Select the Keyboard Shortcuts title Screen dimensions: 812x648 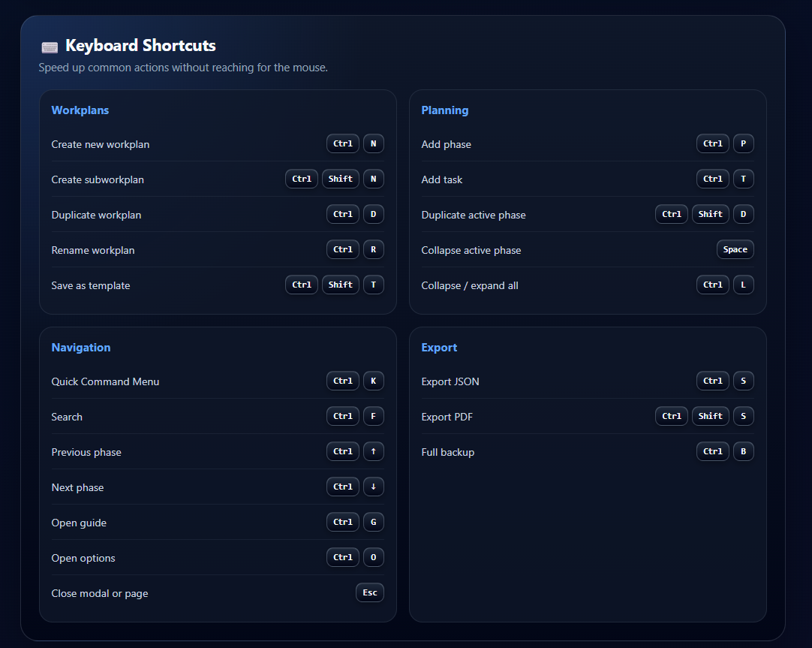pos(140,46)
